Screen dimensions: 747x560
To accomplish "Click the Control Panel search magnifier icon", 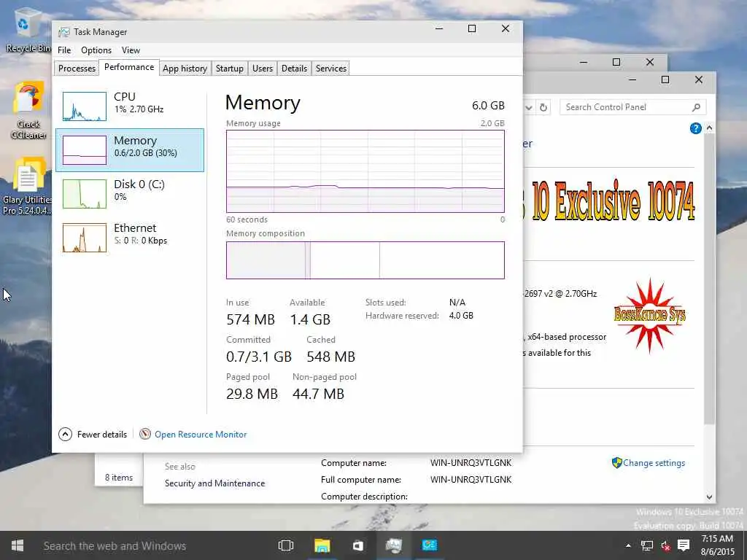I will coord(696,107).
